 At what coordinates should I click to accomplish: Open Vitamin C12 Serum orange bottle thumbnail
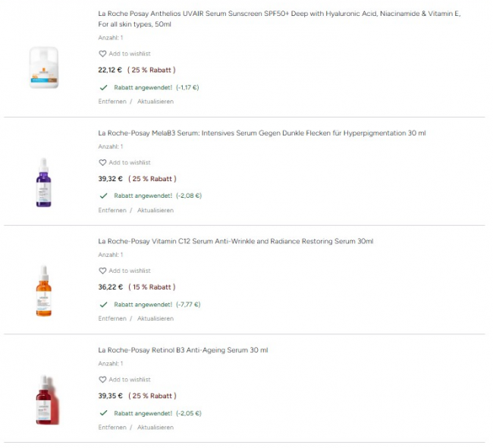[x=43, y=291]
